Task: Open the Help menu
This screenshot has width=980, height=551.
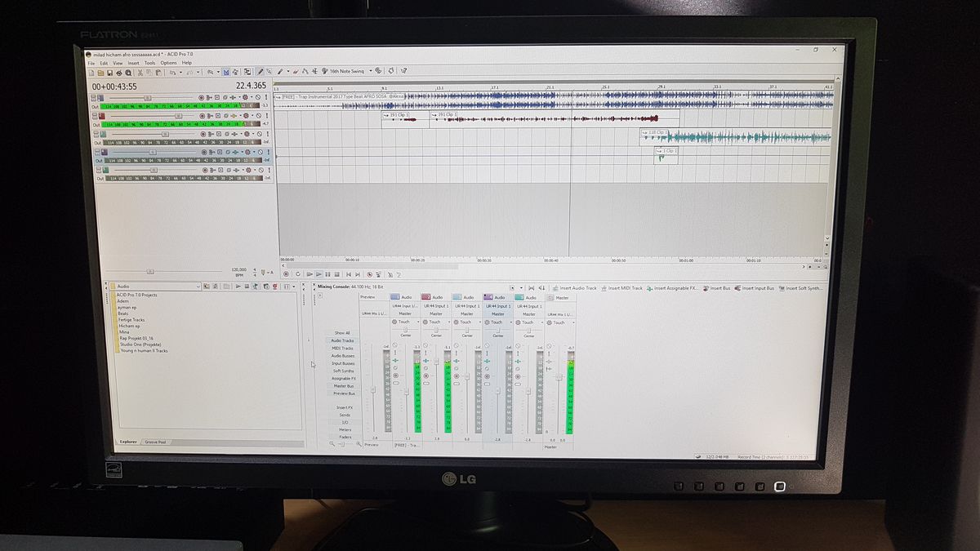Action: tap(186, 63)
